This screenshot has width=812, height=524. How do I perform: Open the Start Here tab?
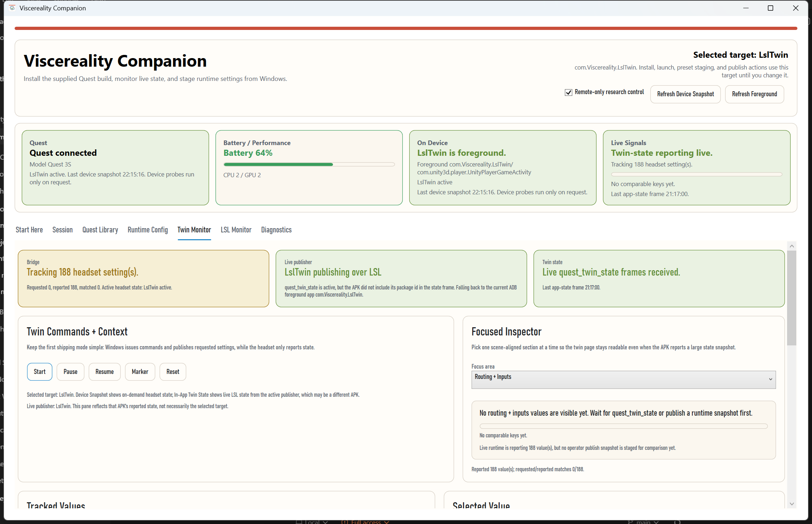(x=29, y=230)
